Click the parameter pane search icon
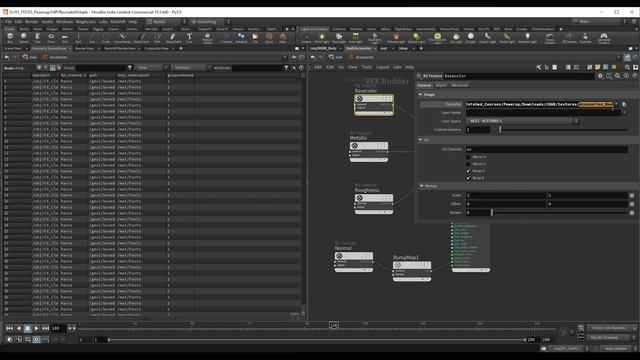The width and height of the screenshot is (640, 360). click(x=618, y=76)
